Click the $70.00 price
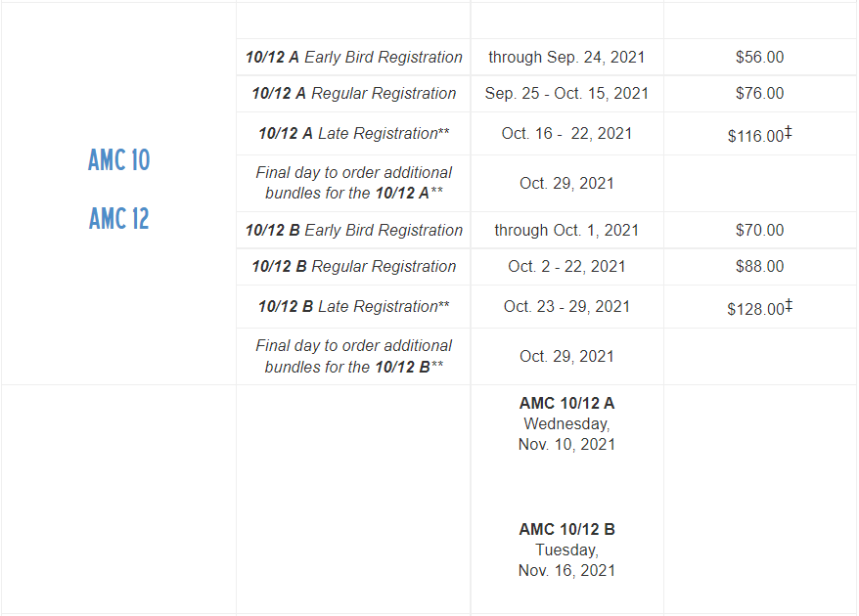Viewport: 859px width, 616px height. 759,230
